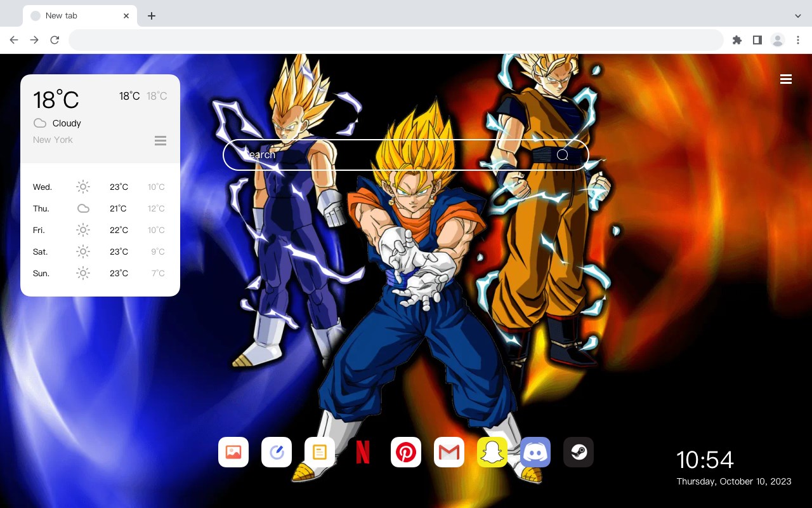Open the Snapchat shortcut
This screenshot has height=508, width=812.
pos(492,452)
